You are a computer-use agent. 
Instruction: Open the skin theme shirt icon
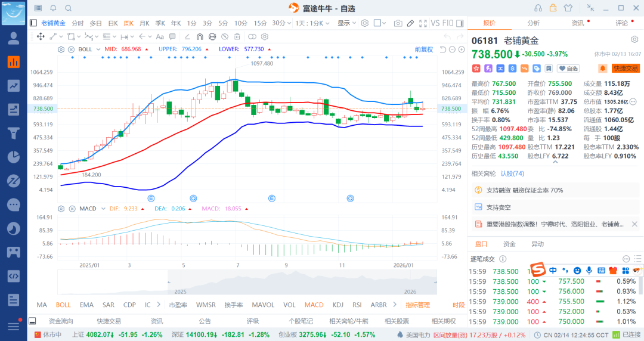(x=568, y=8)
